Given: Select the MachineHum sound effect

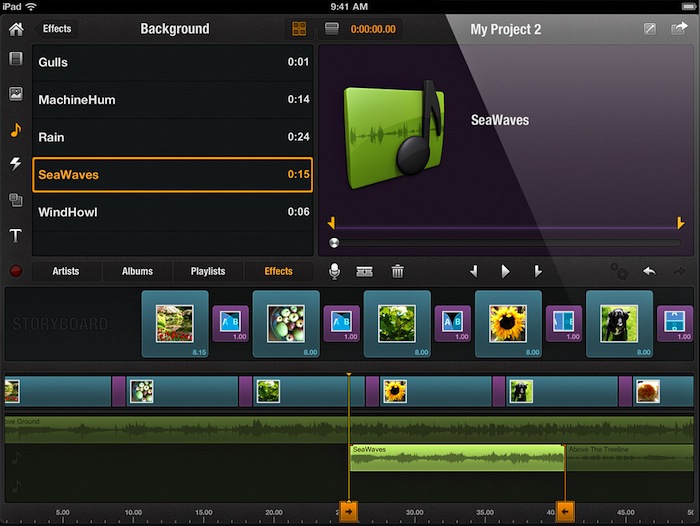Looking at the screenshot, I should coord(173,100).
